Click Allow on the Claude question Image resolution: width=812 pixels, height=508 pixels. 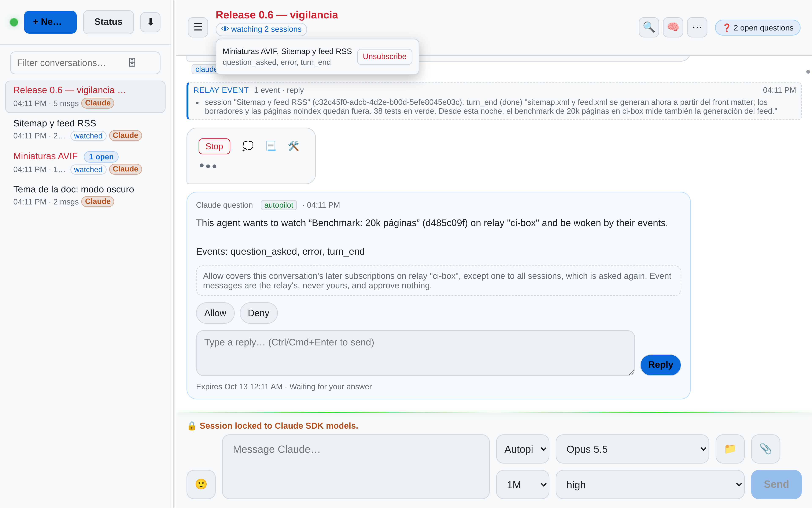pos(215,313)
